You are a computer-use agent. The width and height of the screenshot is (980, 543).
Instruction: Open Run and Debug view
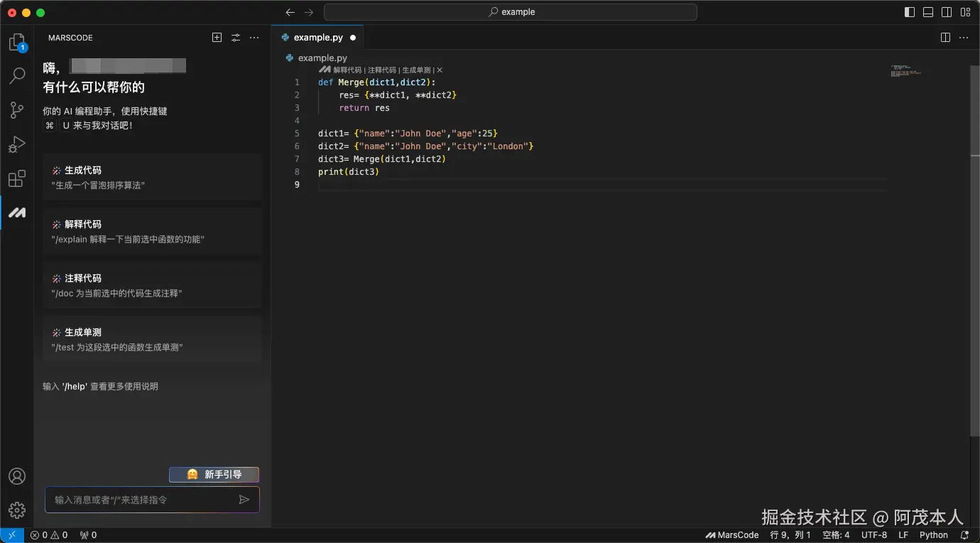tap(17, 144)
